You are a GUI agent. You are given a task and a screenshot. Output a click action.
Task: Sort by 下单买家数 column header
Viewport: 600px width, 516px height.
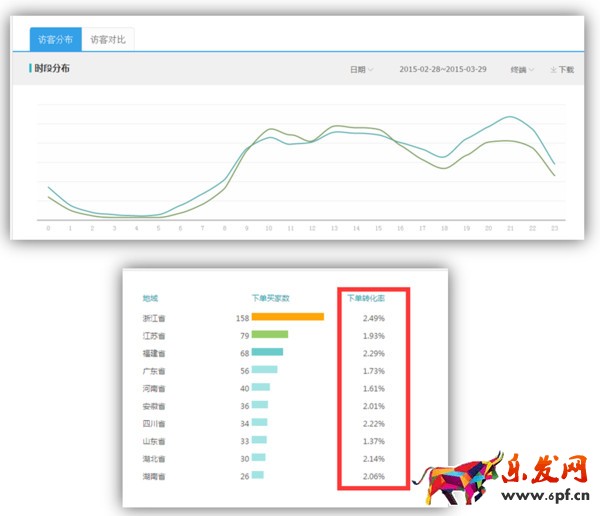click(270, 298)
